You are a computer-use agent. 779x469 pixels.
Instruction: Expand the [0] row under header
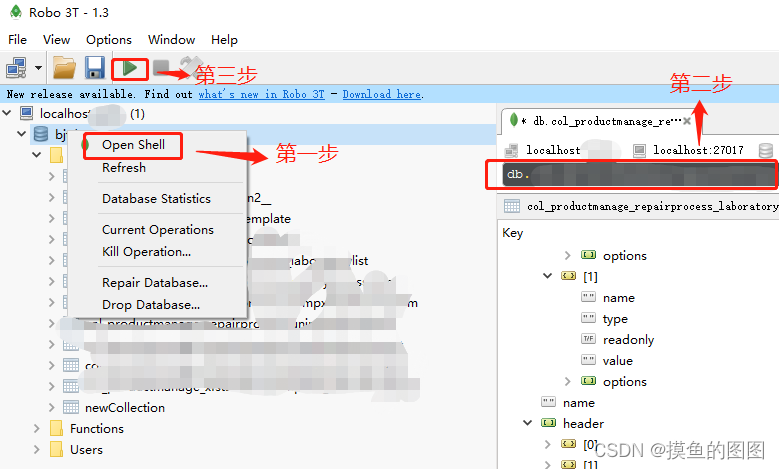click(x=547, y=444)
